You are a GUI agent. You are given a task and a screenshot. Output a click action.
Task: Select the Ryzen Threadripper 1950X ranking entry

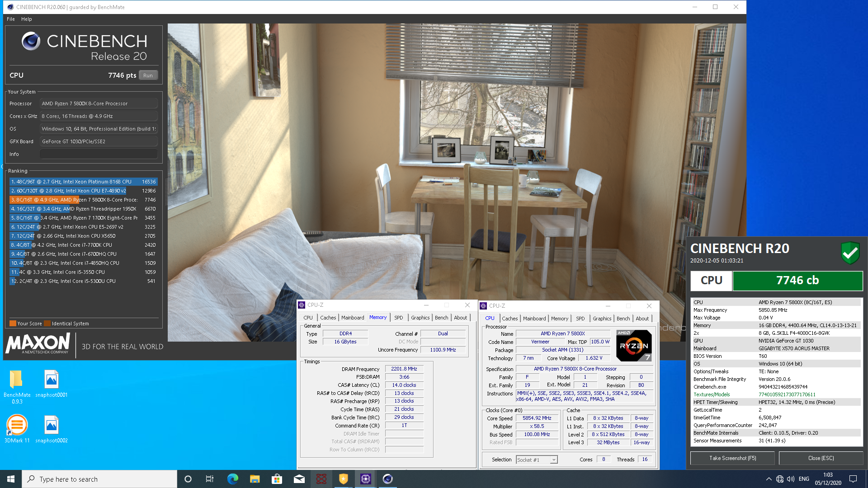click(84, 209)
